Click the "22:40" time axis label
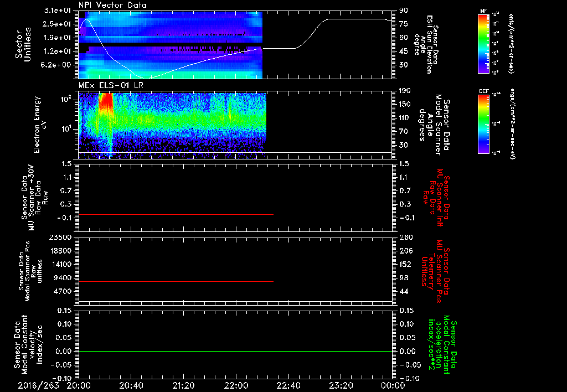 coord(288,385)
